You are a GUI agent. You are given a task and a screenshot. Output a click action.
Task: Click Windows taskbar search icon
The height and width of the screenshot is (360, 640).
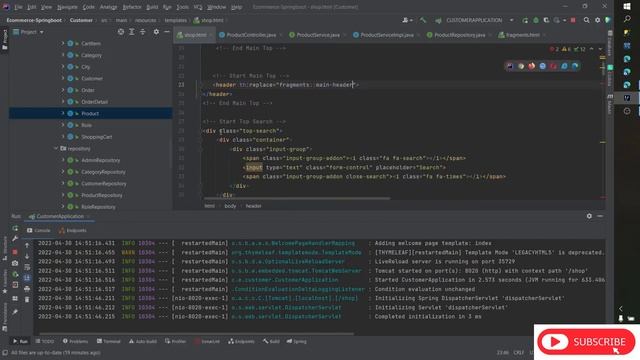click(x=627, y=19)
